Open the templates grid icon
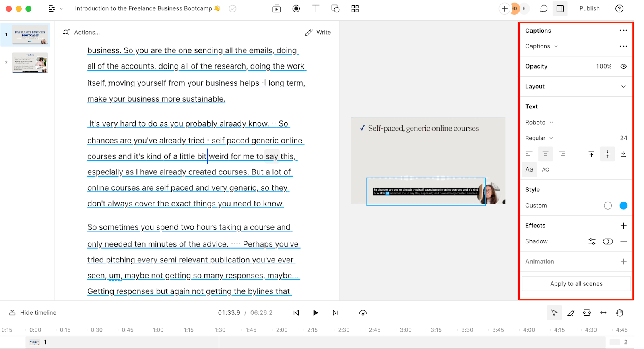644x349 pixels. point(355,8)
